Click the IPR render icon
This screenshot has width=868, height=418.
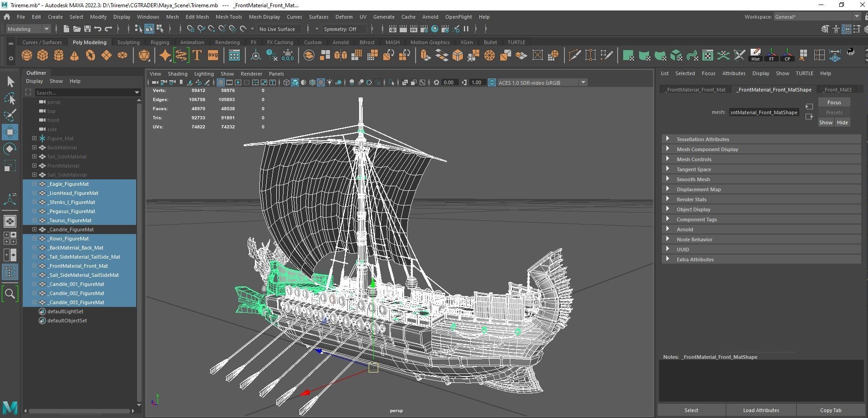[x=414, y=29]
